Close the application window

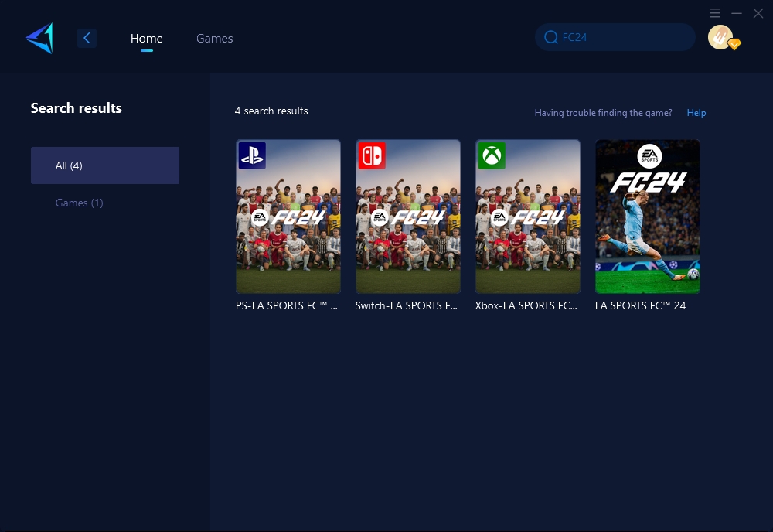coord(758,13)
